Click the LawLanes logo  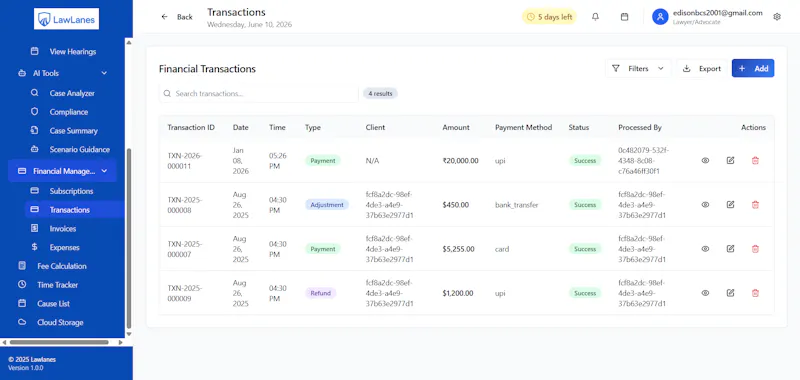click(66, 19)
